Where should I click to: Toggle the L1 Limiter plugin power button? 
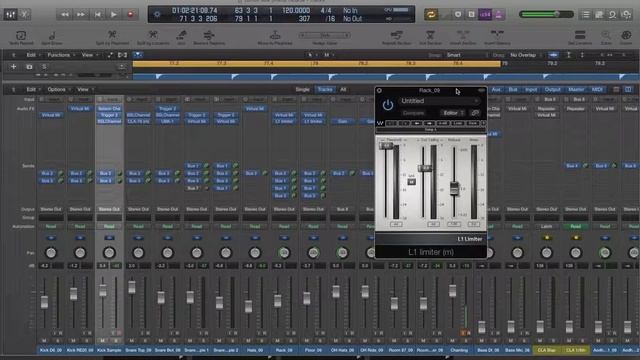tap(388, 105)
